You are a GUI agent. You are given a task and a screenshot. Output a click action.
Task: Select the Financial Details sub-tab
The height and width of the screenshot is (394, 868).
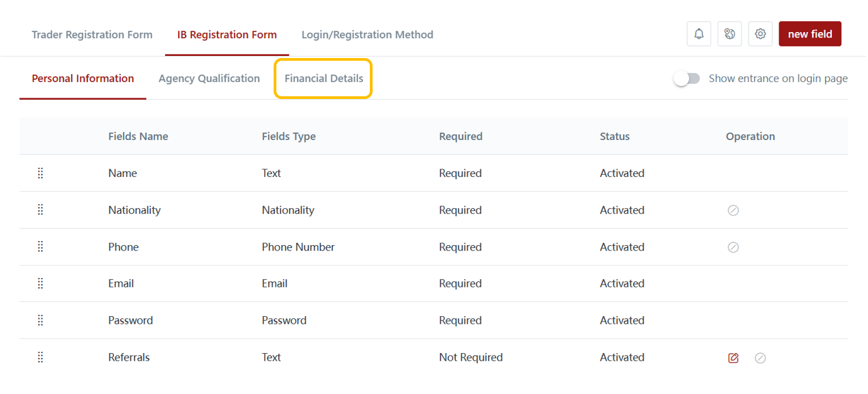coord(323,79)
